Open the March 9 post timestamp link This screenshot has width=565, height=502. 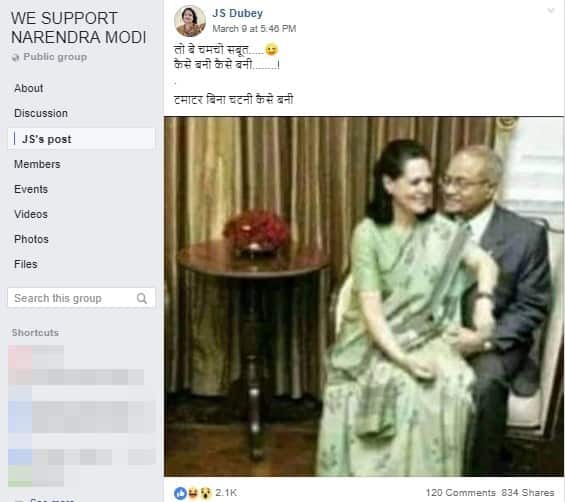(254, 28)
